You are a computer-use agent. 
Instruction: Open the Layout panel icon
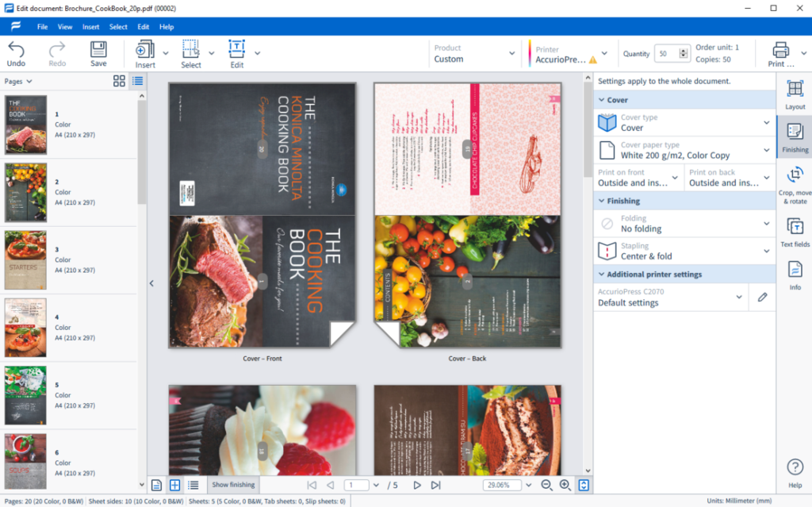point(795,89)
